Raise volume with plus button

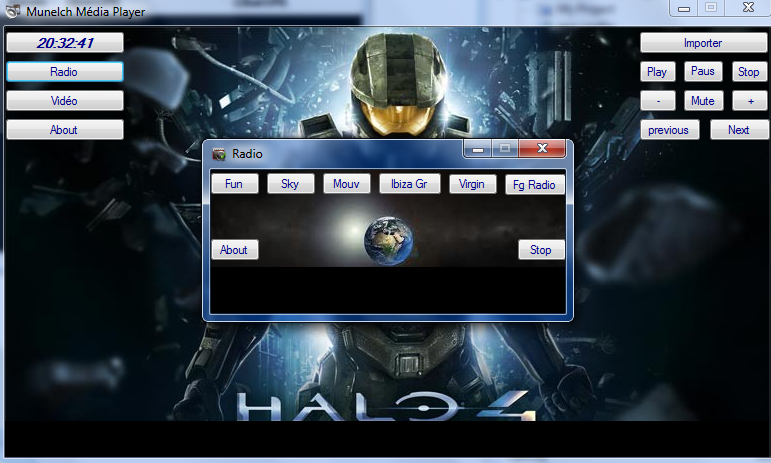(x=750, y=101)
